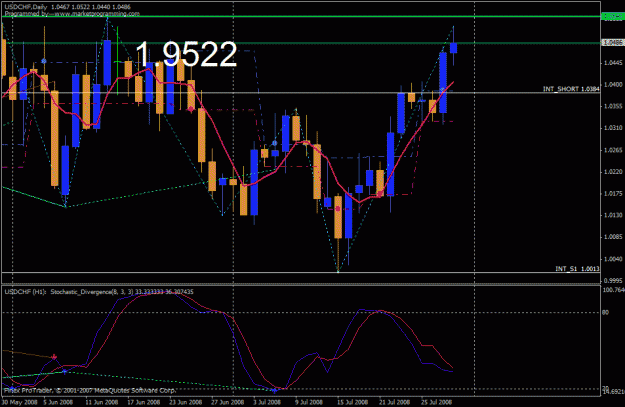Click the 1.0400 price axis value

point(613,85)
